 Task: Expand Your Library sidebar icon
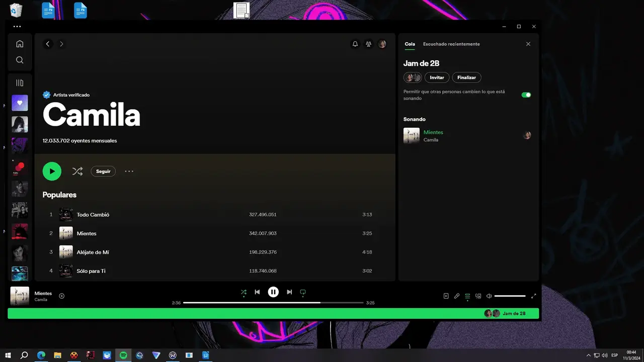(20, 83)
